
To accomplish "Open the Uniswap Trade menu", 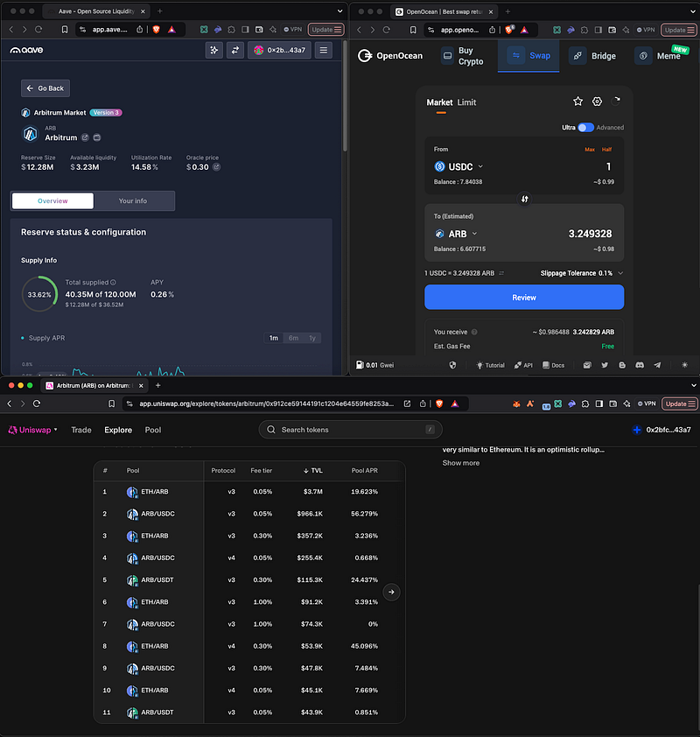I will (x=81, y=430).
